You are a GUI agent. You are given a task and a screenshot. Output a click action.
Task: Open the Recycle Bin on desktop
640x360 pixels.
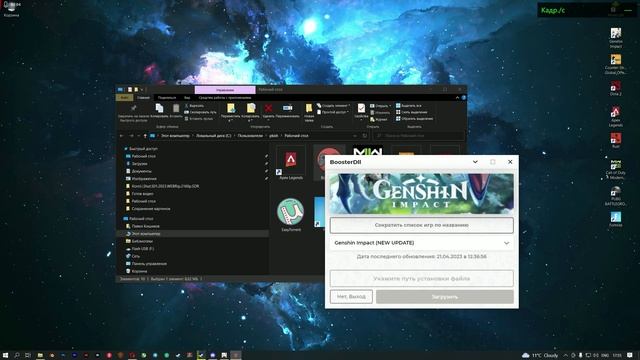coord(11,9)
